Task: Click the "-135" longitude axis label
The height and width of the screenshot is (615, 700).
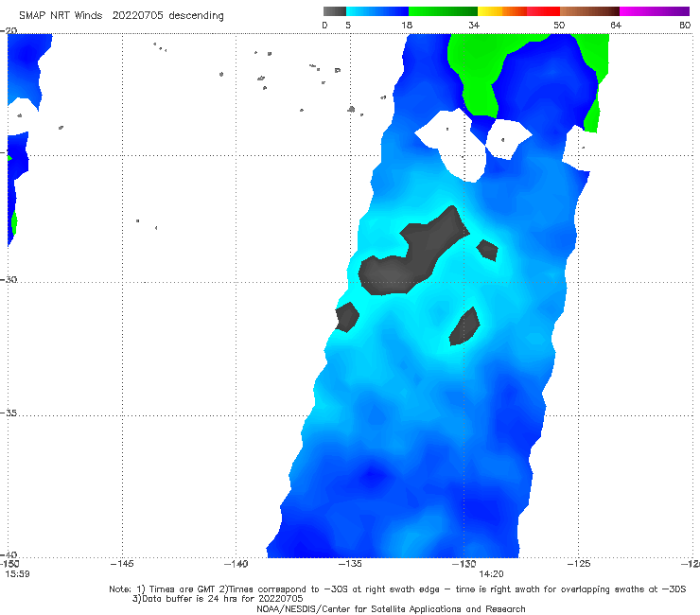Action: pyautogui.click(x=350, y=564)
